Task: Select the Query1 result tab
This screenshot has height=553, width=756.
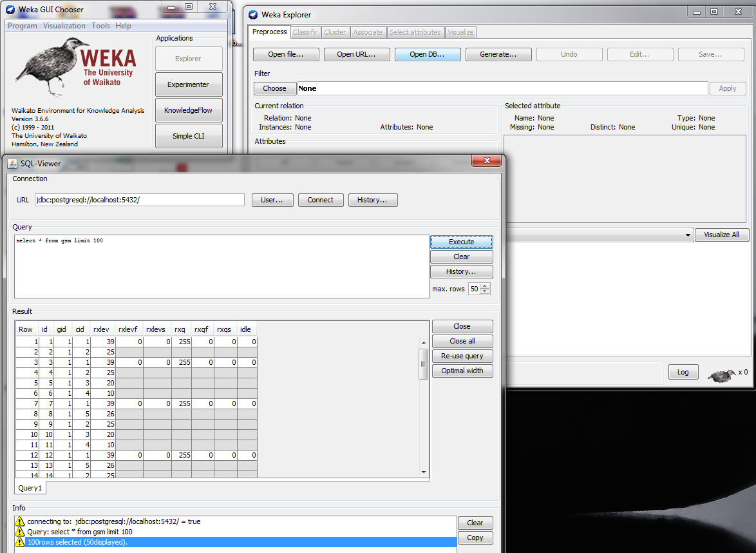Action: point(30,488)
